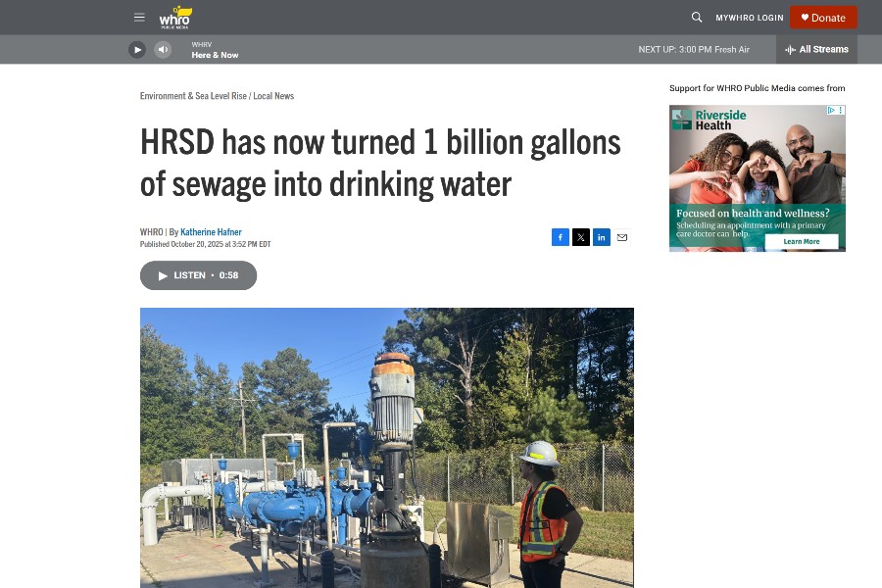Click the red Donate button

pos(823,18)
